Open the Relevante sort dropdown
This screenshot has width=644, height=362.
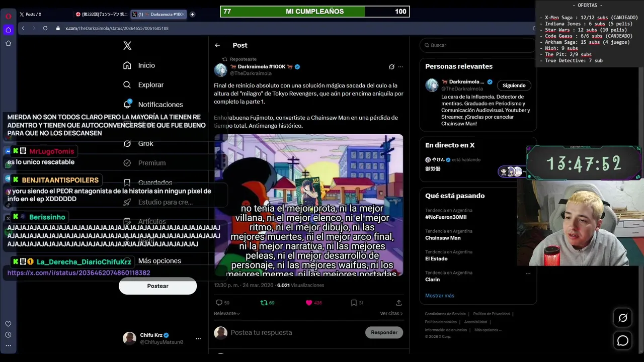(227, 313)
